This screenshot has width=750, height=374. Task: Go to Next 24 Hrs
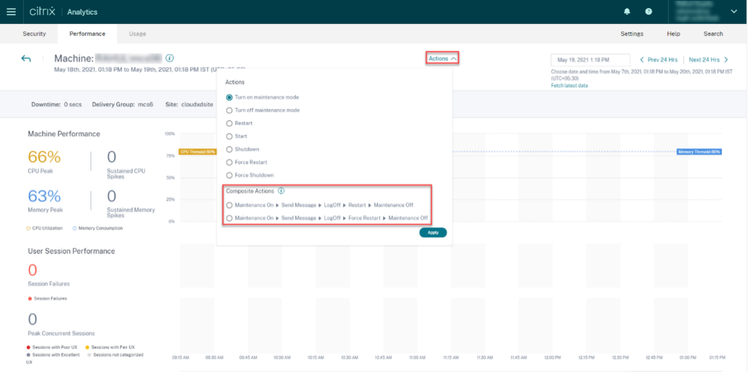pyautogui.click(x=708, y=60)
